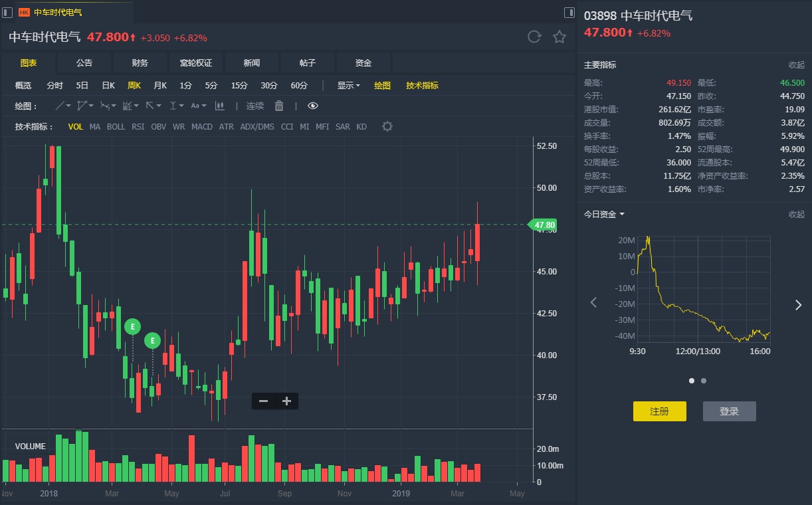Viewport: 812px width, 505px height.
Task: Toggle the 绘图 drawing toolbar
Action: coord(382,86)
